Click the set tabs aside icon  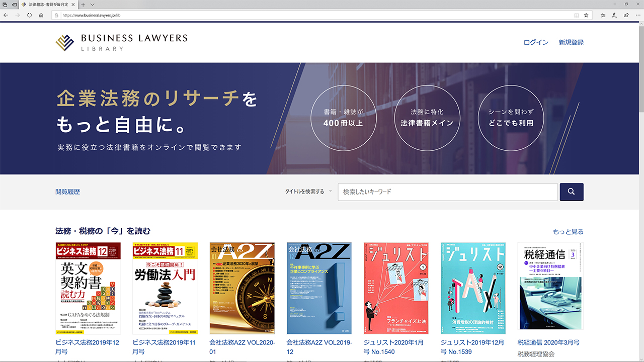point(14,5)
